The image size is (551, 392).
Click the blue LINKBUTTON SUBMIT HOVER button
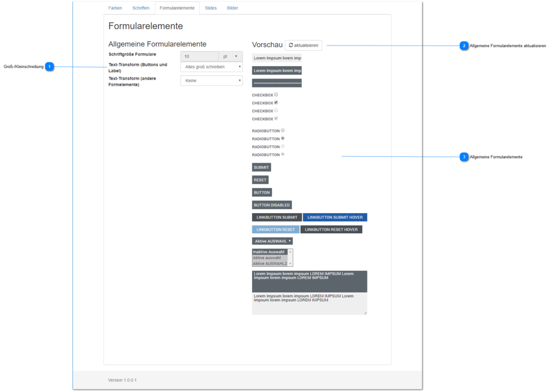(x=335, y=218)
